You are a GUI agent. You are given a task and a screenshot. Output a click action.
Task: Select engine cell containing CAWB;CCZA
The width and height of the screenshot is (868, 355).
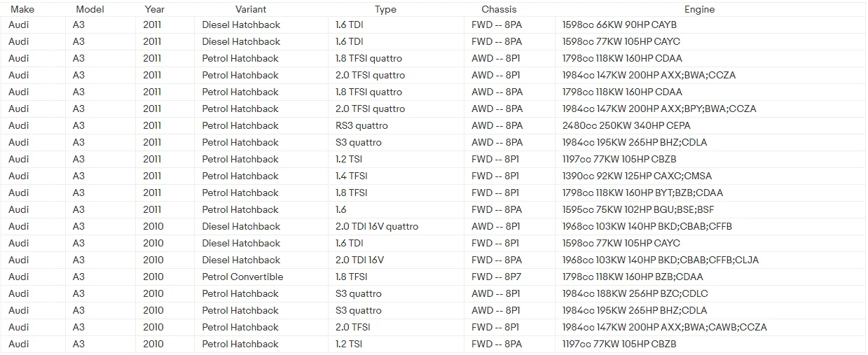pos(710,328)
